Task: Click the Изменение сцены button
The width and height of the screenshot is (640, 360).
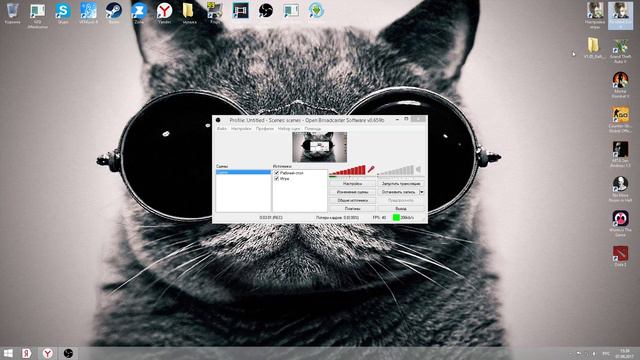Action: (352, 192)
